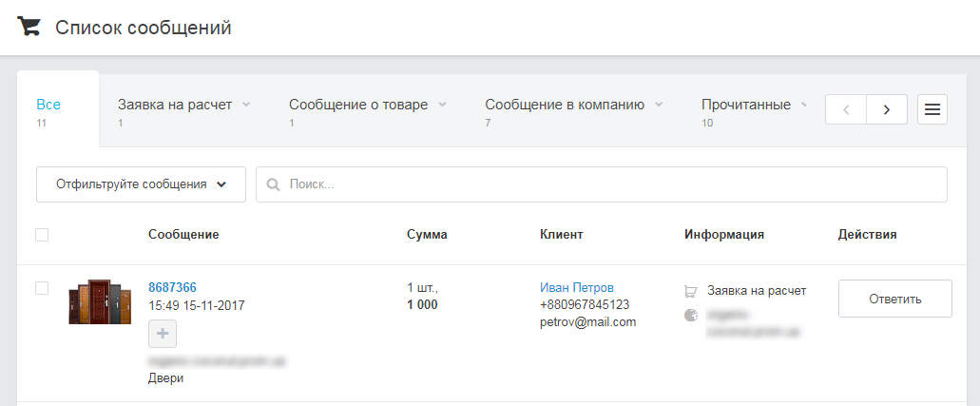Image resolution: width=980 pixels, height=406 pixels.
Task: Open the hamburger menu for tabs
Action: coord(932,109)
